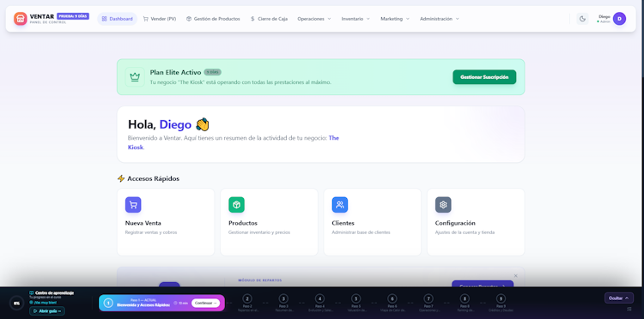Open Productos green box icon

(x=237, y=205)
